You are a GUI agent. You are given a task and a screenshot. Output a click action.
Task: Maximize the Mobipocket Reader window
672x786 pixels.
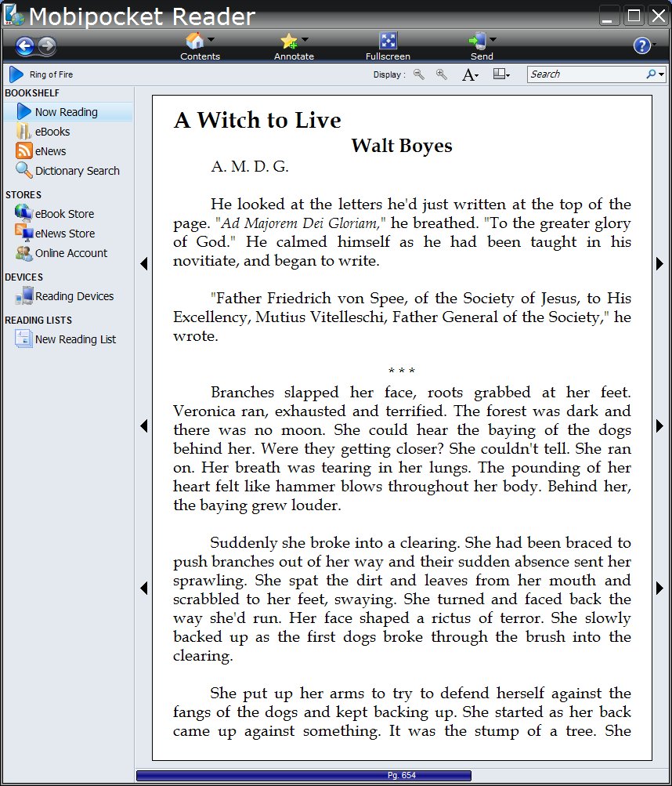[x=634, y=16]
